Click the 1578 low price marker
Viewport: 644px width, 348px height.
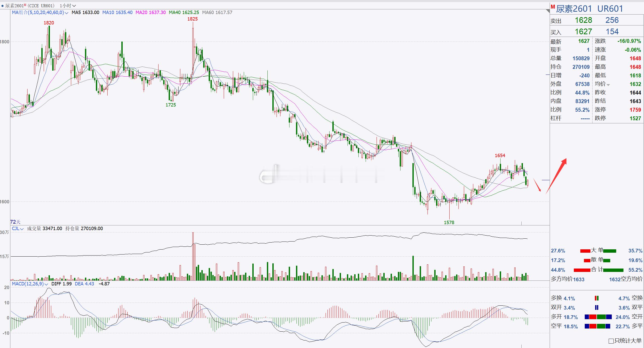[x=449, y=223]
